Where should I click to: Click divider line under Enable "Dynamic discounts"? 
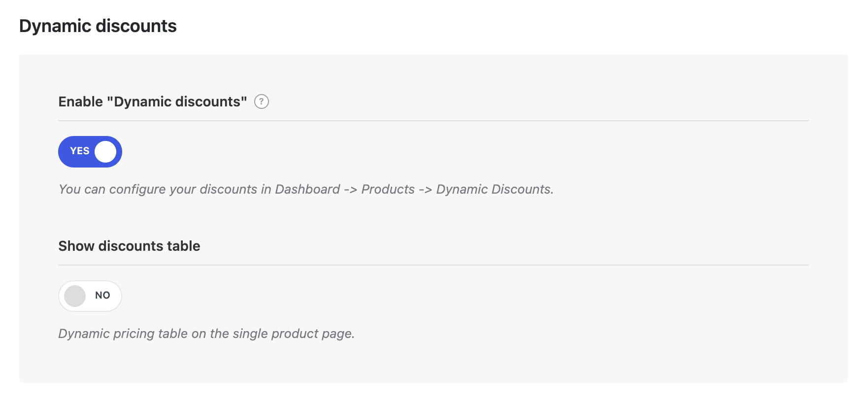pyautogui.click(x=434, y=121)
